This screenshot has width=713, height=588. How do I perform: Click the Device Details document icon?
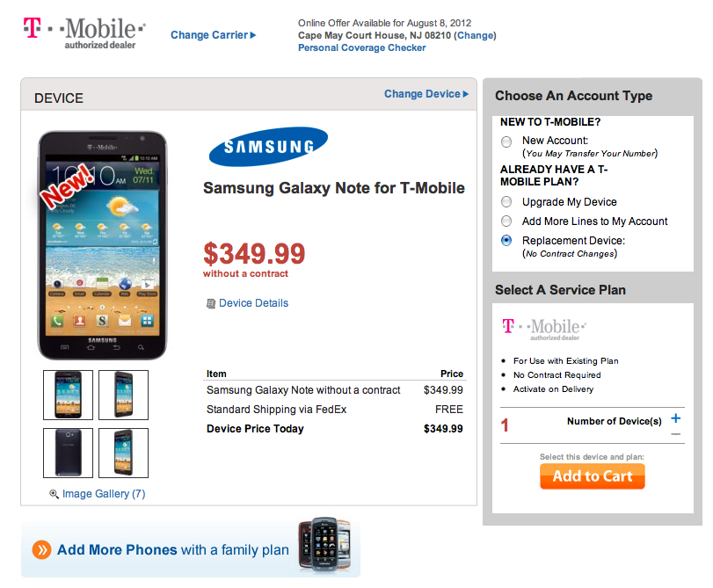tap(211, 303)
